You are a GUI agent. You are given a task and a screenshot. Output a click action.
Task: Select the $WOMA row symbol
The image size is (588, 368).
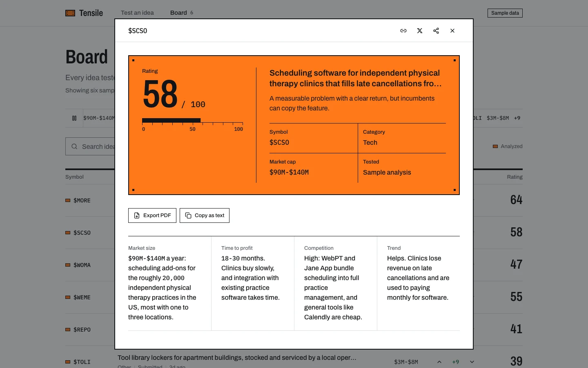click(82, 265)
